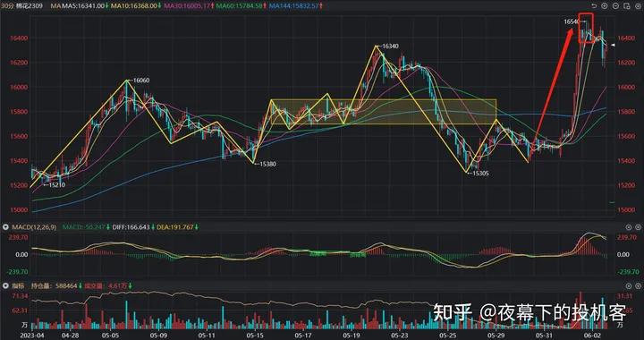Click the 30分 period label

(6, 5)
